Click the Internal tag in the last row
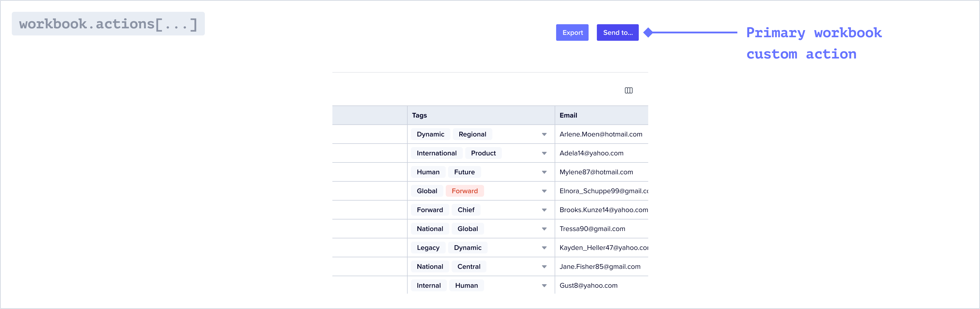Screen dimensions: 980x309 coord(428,285)
